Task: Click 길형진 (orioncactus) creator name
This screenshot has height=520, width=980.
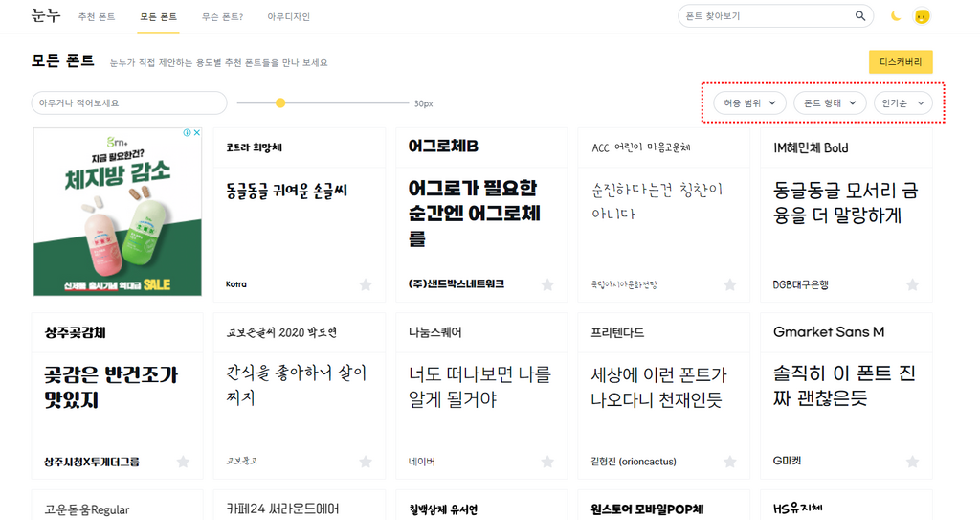Action: click(x=634, y=462)
